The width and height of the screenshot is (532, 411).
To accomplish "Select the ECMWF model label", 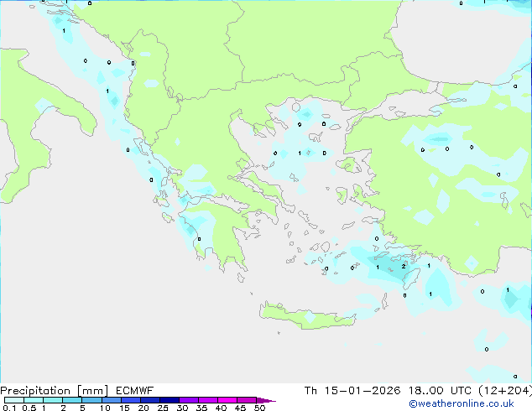I will click(x=135, y=391).
